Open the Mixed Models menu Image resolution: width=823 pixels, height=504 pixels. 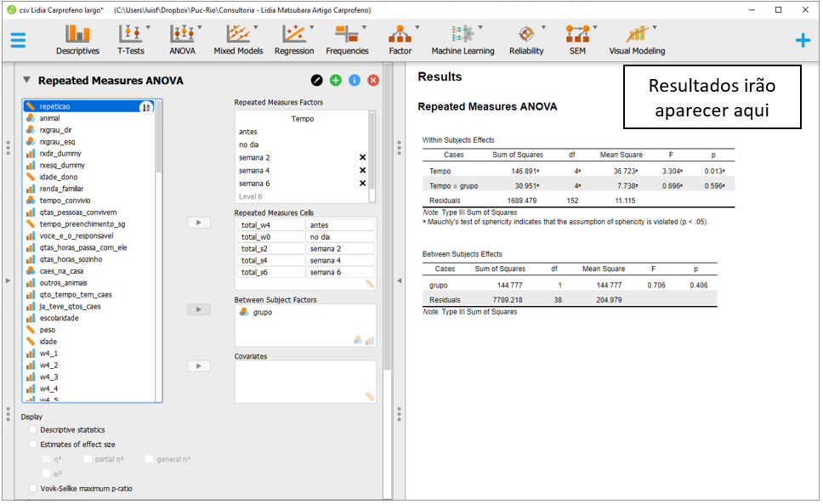click(238, 39)
